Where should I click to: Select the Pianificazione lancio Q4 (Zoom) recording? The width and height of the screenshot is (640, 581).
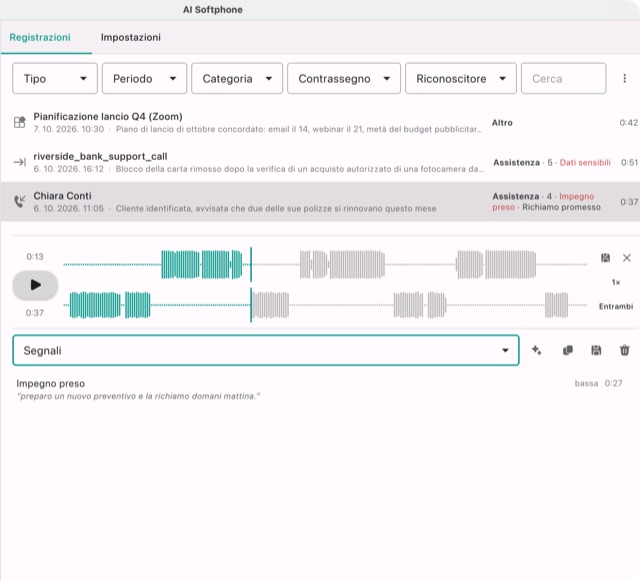coord(320,122)
